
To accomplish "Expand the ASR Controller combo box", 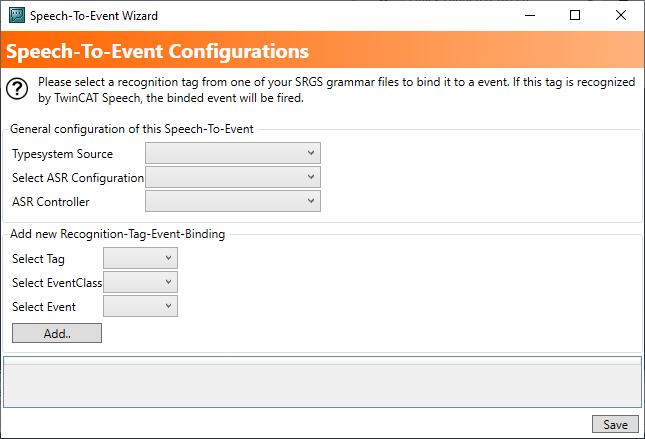I will coord(233,201).
